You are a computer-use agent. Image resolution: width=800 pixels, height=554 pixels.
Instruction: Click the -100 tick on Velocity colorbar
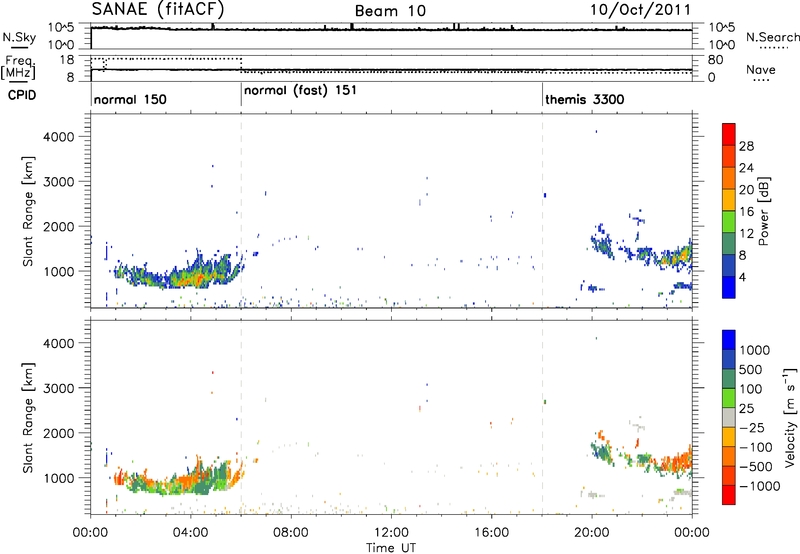tap(755, 447)
